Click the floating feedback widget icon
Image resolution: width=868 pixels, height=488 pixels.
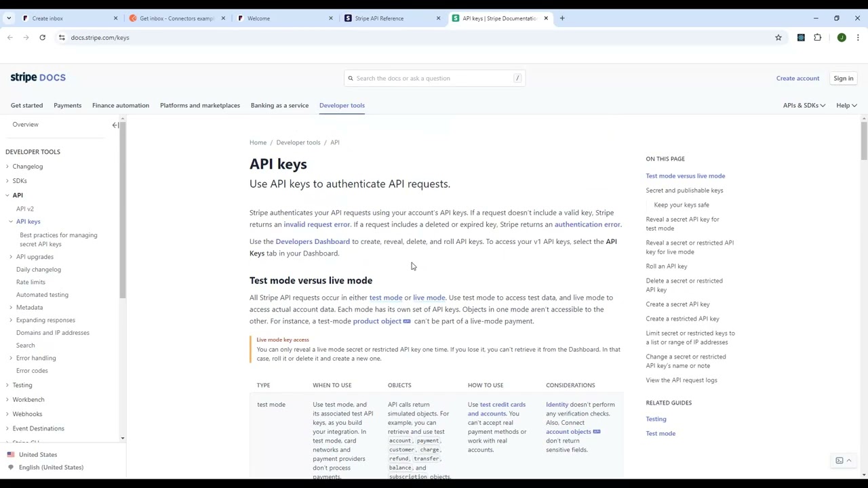point(844,461)
